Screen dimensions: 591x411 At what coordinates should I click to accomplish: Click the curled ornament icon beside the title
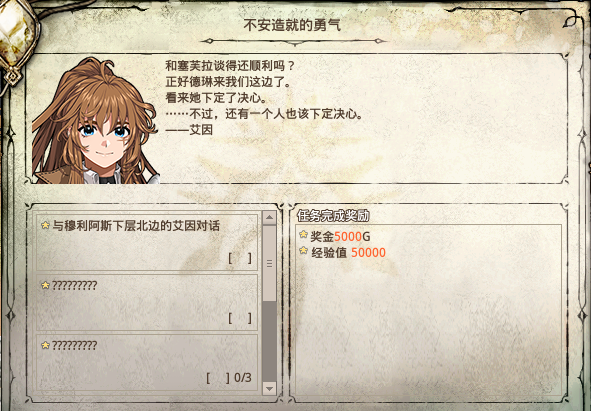tap(570, 21)
